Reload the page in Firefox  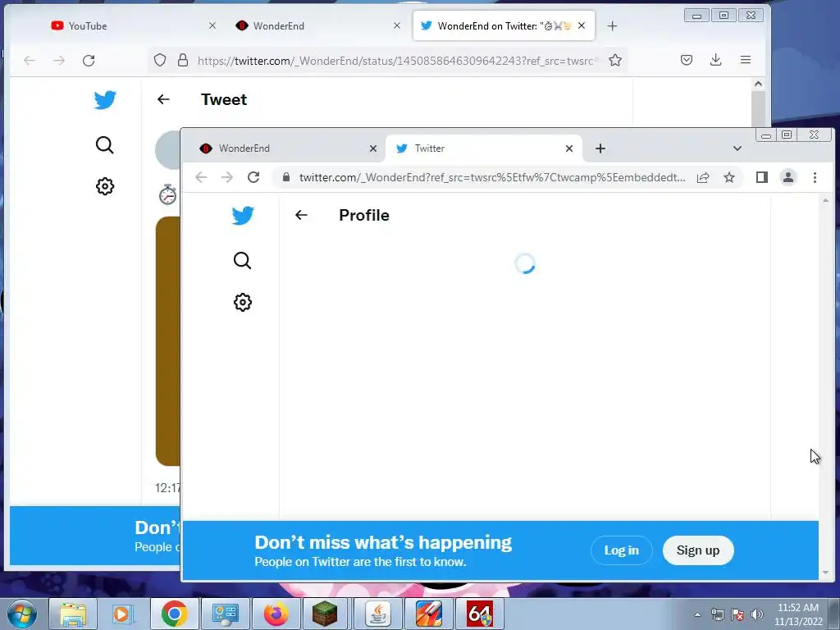click(x=89, y=60)
